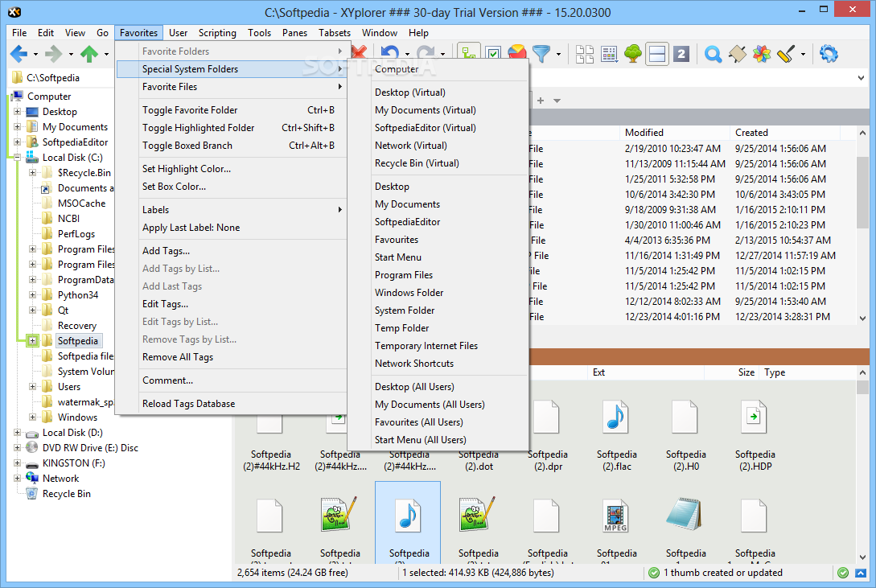Sort by the Ext column header

(648, 372)
